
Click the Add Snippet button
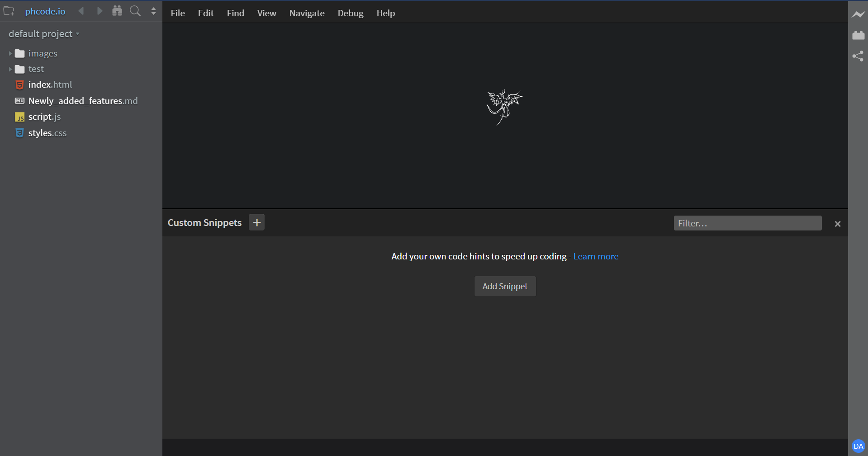pos(505,286)
